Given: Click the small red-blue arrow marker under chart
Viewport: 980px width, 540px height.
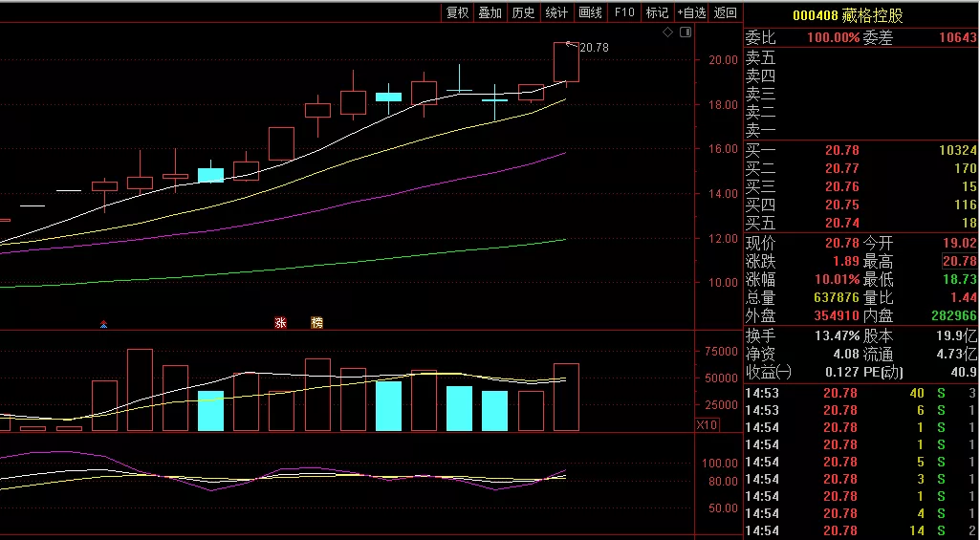Looking at the screenshot, I should pos(104,324).
